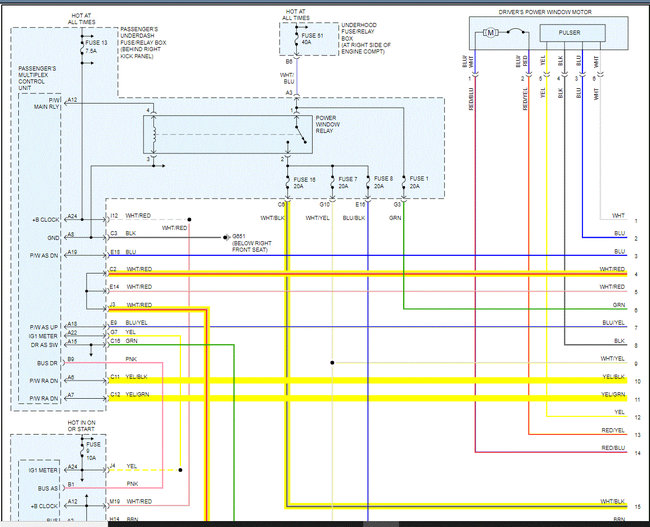The width and height of the screenshot is (650, 527).
Task: Click the FUSE 51 40A label
Action: point(312,39)
